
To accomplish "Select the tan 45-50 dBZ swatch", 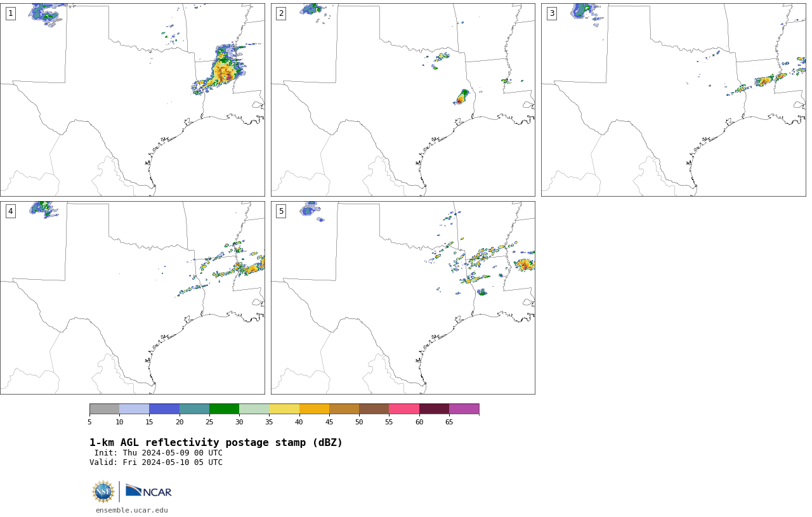I will click(x=344, y=409).
